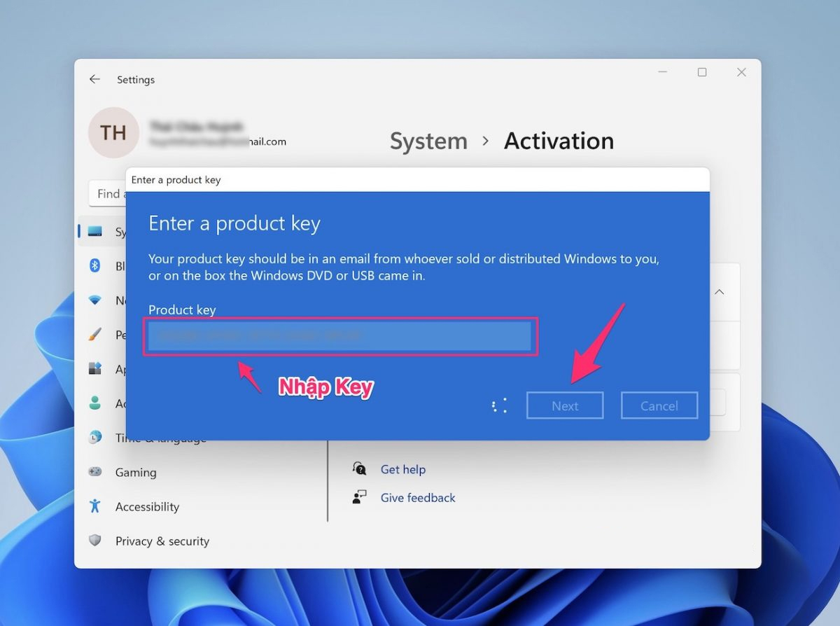Click the Product key input field
Image resolution: width=840 pixels, height=626 pixels.
point(341,336)
